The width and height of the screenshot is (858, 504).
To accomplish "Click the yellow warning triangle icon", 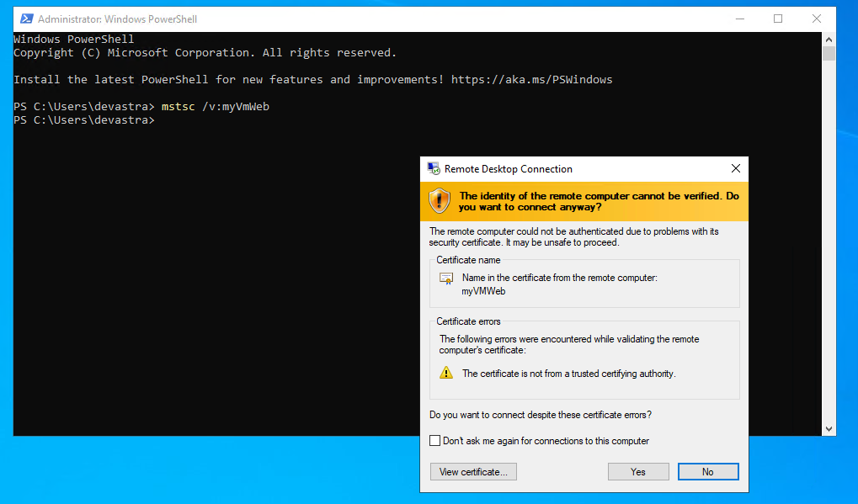I will (x=446, y=374).
